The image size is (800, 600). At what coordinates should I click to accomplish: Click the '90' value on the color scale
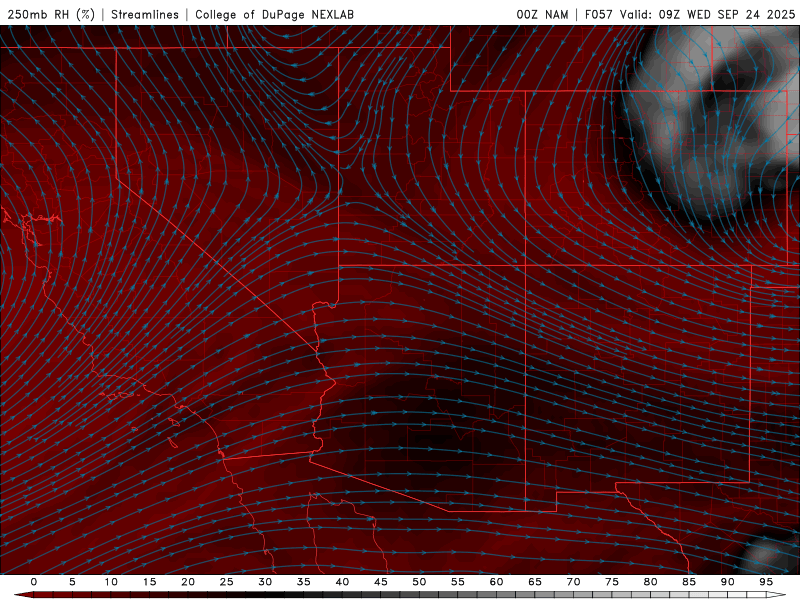pyautogui.click(x=728, y=582)
